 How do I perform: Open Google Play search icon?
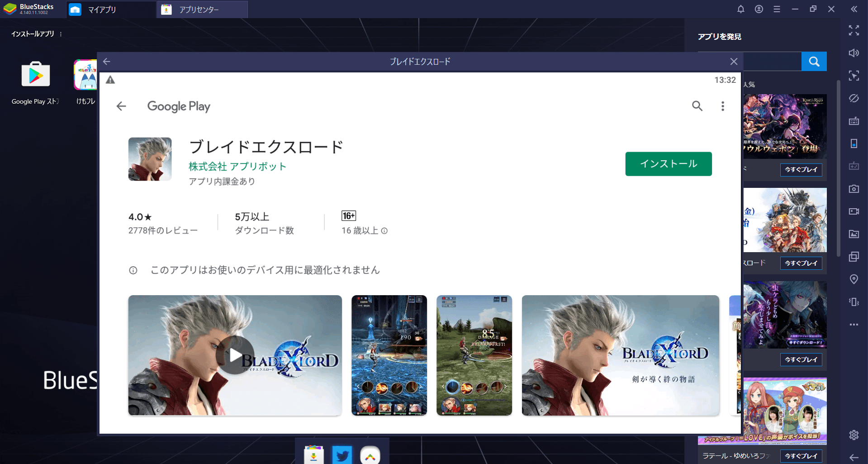tap(697, 106)
